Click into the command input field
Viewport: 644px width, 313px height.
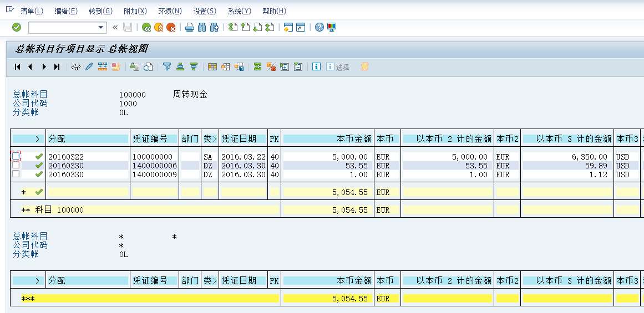click(x=63, y=28)
